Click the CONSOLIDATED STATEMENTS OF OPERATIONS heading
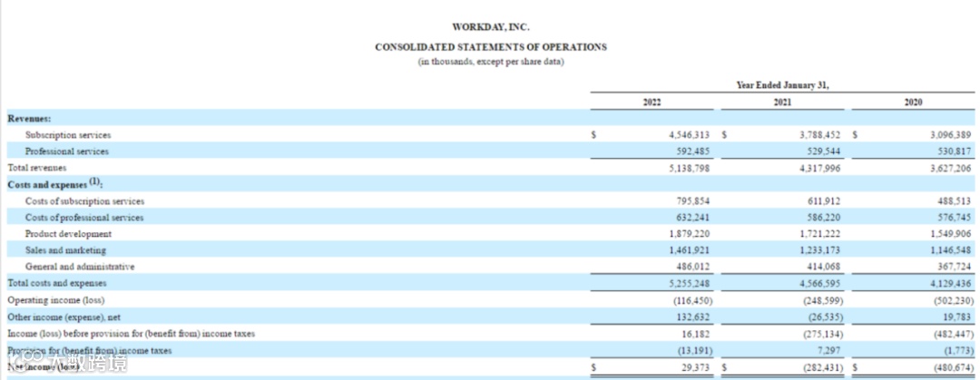Viewport: 980px width, 380px height. (x=491, y=47)
